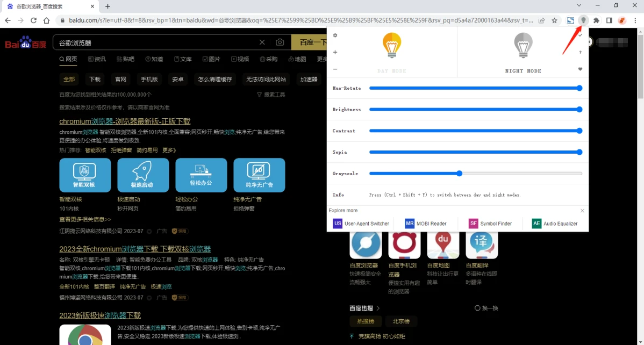This screenshot has height=345, width=644.
Task: Open the Chrome three-dot menu
Action: (x=635, y=20)
